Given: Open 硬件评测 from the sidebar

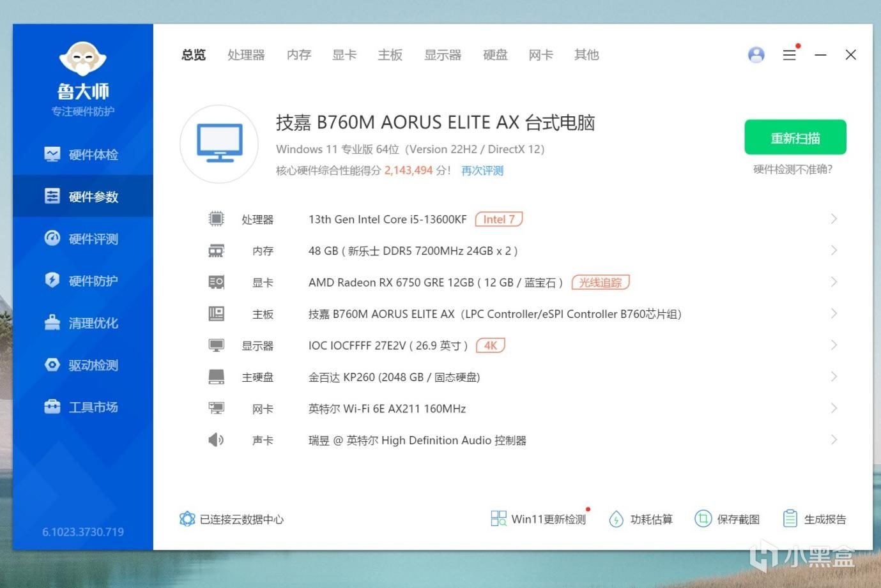Looking at the screenshot, I should tap(83, 239).
